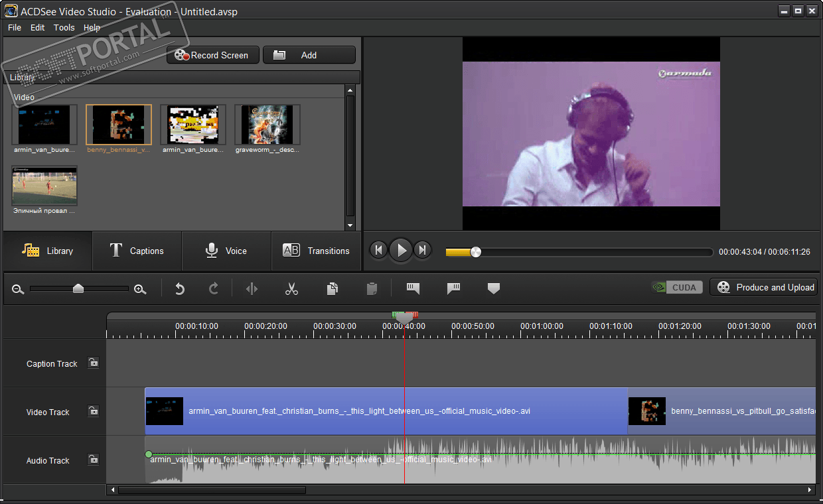Click Produce and Upload button
The height and width of the screenshot is (504, 823).
click(763, 287)
